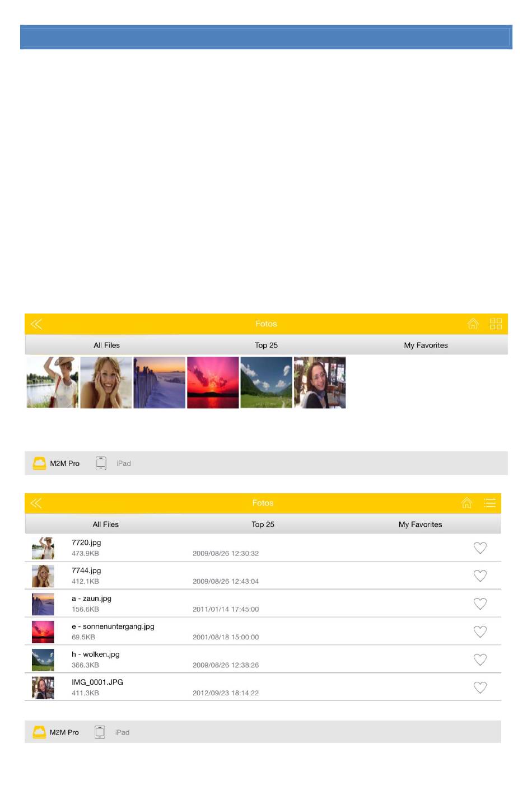Click 7720.jpg file name
The width and height of the screenshot is (532, 795).
point(86,543)
